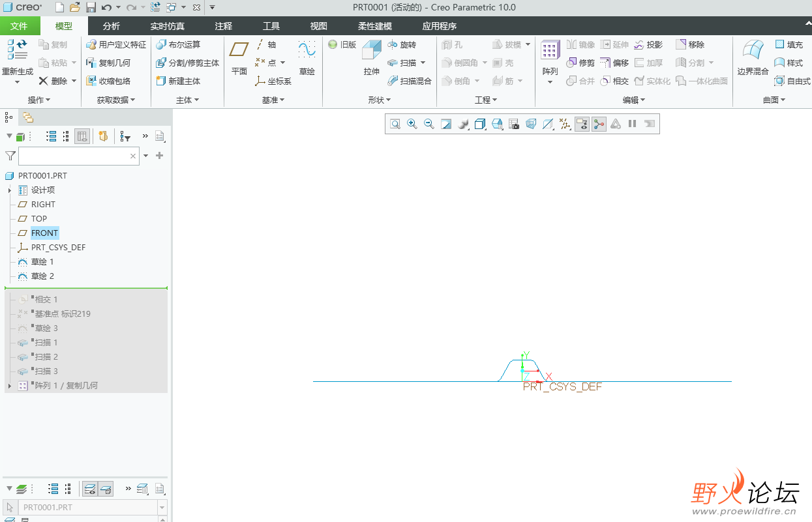Select the Revolve (旋转) tool
Screen dimensions: 812x522
coord(402,44)
